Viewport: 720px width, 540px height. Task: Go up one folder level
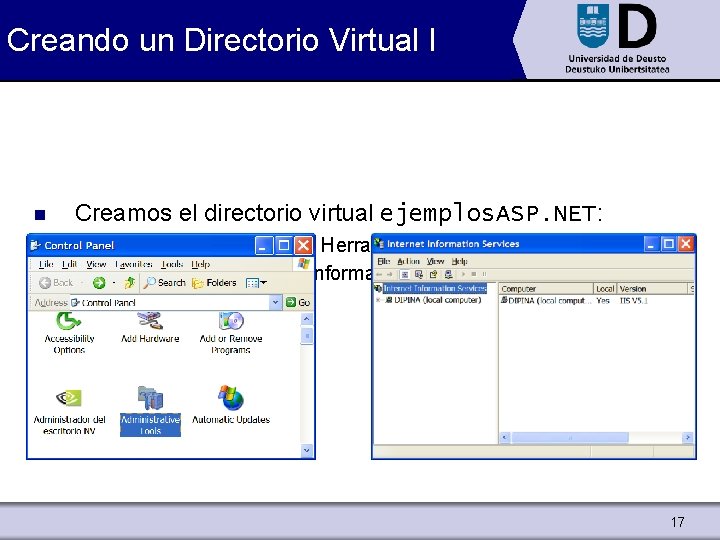tap(130, 283)
